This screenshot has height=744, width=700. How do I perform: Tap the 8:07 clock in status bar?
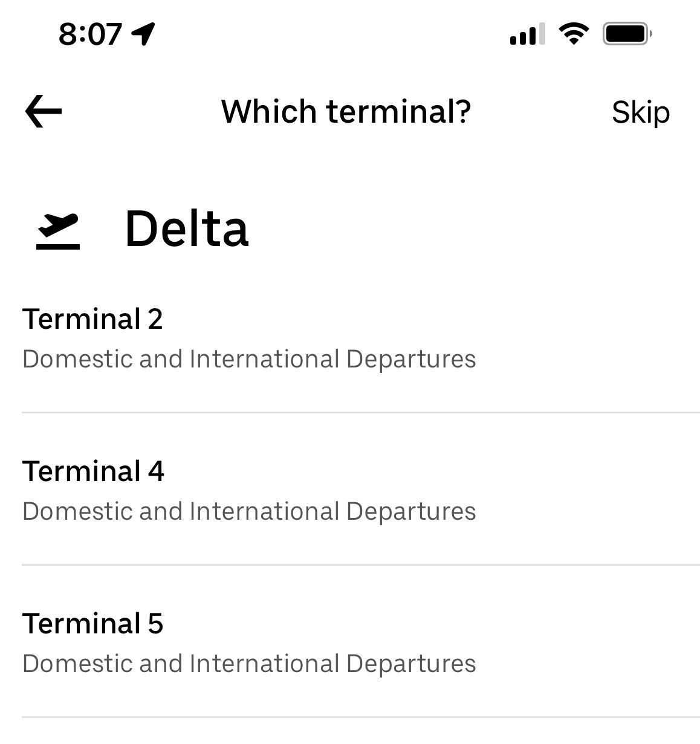90,33
